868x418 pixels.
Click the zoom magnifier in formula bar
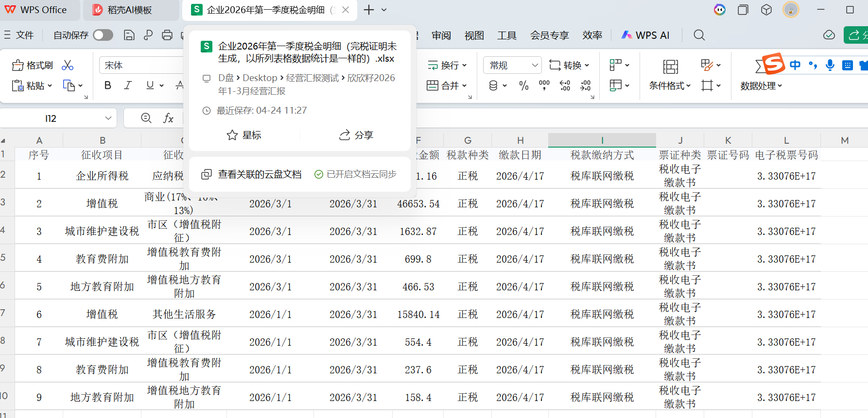[x=146, y=118]
